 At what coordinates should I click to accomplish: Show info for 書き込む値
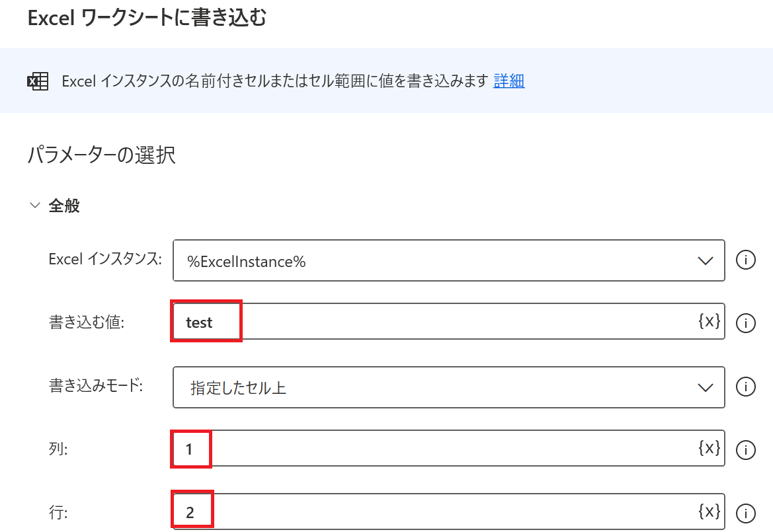coord(745,323)
